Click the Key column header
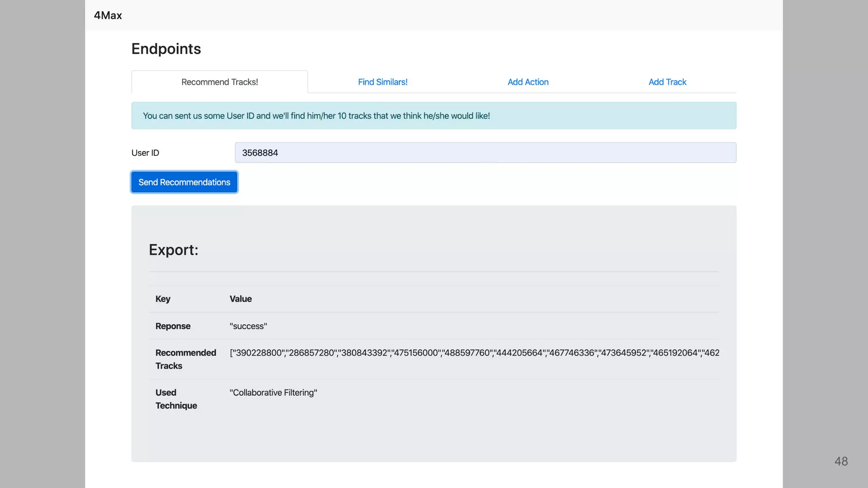 pyautogui.click(x=163, y=299)
